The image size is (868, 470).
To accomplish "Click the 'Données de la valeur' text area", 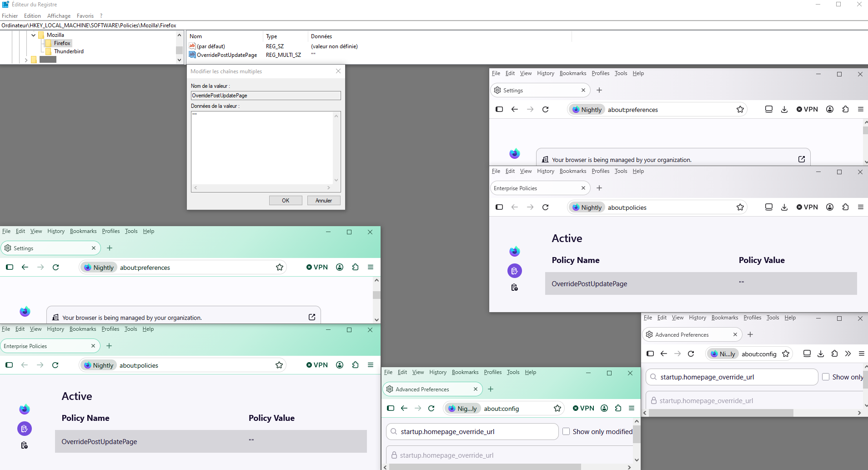I will 262,147.
